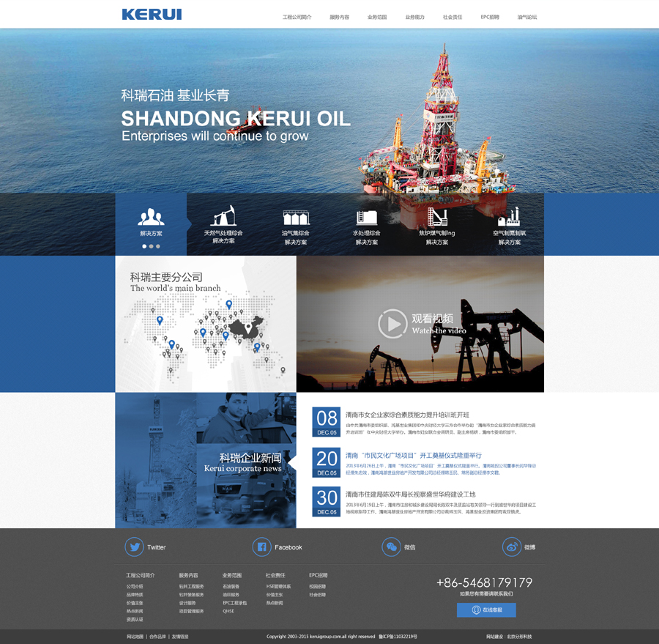Image resolution: width=659 pixels, height=644 pixels.
Task: Open the 网站地图 footer link
Action: [x=134, y=637]
